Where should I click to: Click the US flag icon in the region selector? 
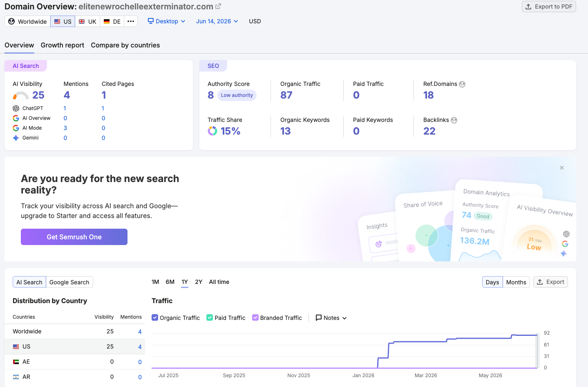[x=57, y=21]
